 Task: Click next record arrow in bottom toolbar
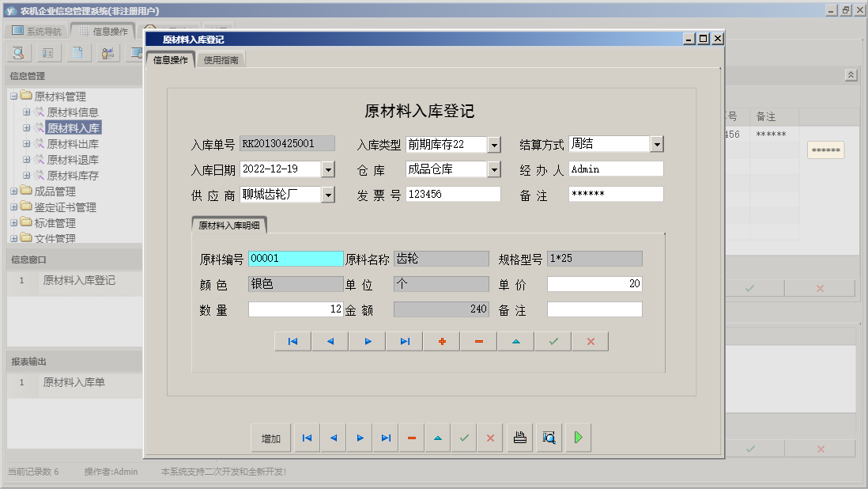(360, 438)
